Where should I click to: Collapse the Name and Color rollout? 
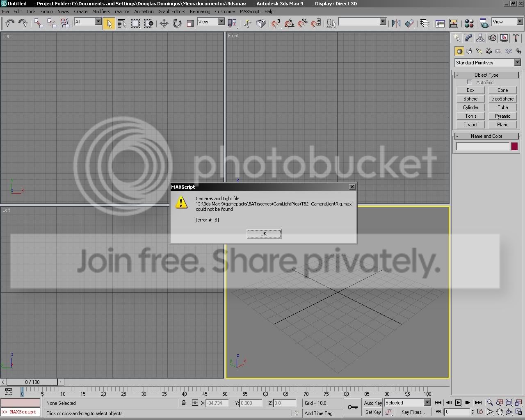coord(486,136)
